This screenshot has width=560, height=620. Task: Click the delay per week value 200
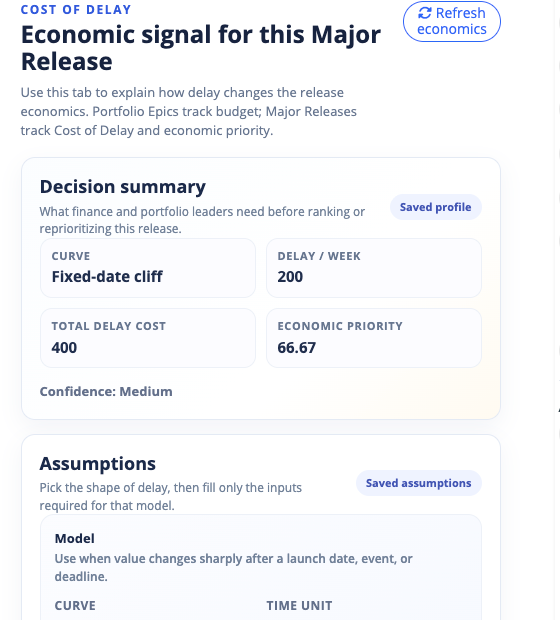click(x=290, y=276)
